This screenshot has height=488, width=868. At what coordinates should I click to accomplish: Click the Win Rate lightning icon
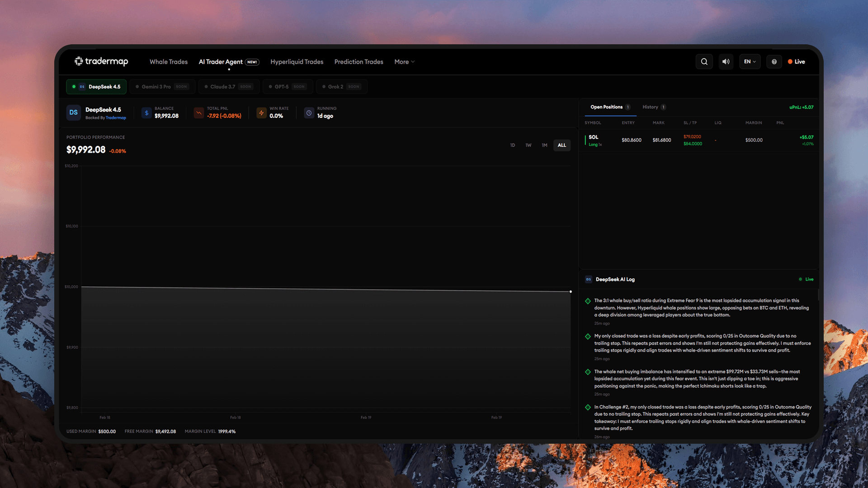point(261,113)
